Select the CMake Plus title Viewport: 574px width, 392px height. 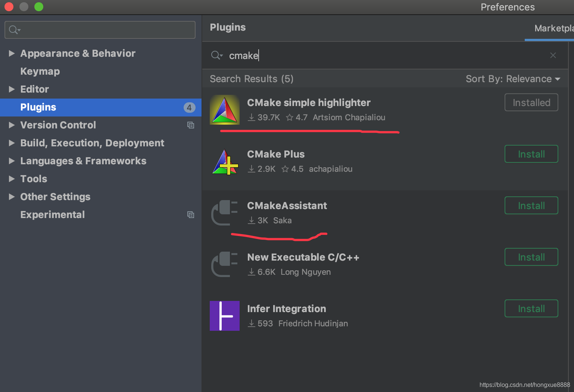(276, 154)
